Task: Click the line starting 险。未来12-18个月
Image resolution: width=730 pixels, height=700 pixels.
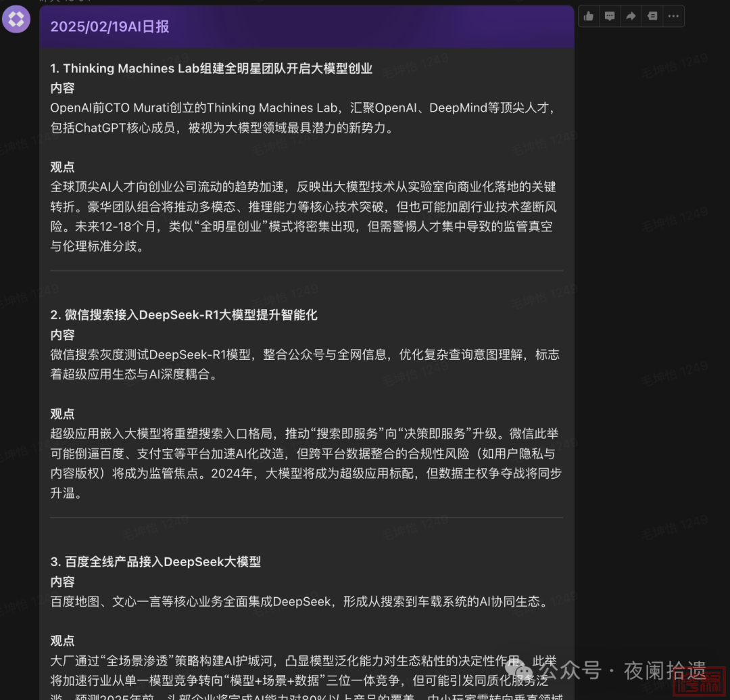Action: coord(301,227)
